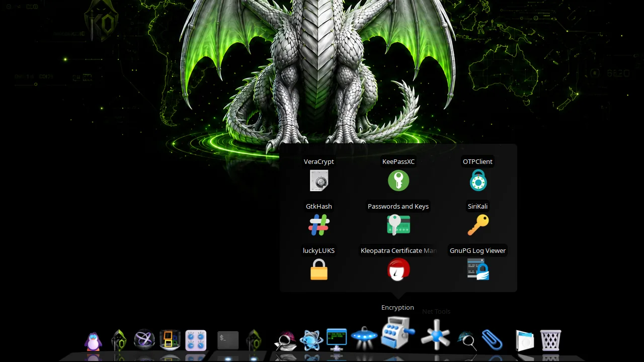
Task: Open the Trash bin in the dock
Action: (x=550, y=340)
